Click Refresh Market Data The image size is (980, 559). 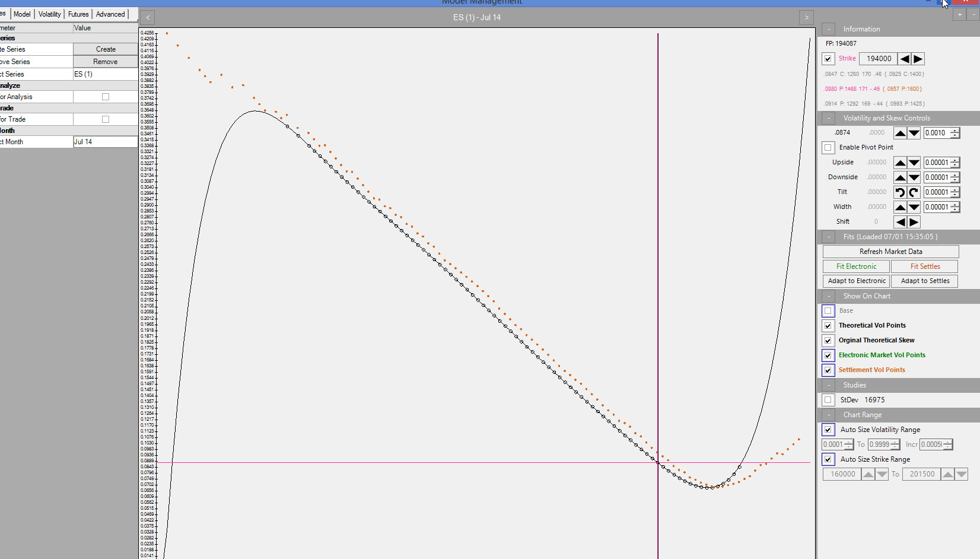tap(890, 252)
